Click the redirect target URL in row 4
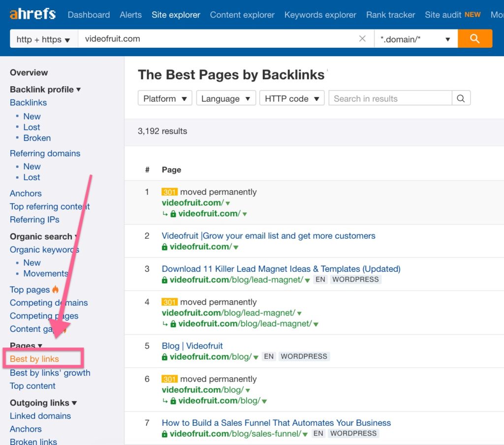504x445 pixels. tap(245, 324)
